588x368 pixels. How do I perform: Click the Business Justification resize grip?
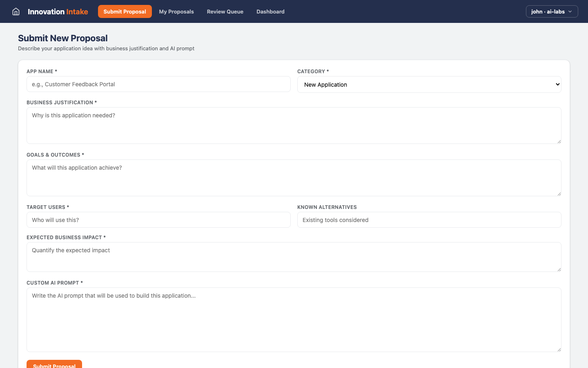pyautogui.click(x=559, y=141)
